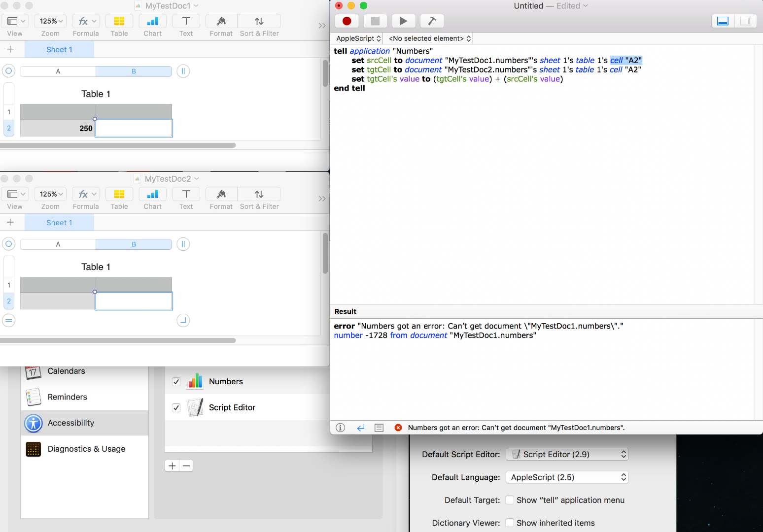Open the 'No selected element' navigation dropdown

click(x=430, y=38)
